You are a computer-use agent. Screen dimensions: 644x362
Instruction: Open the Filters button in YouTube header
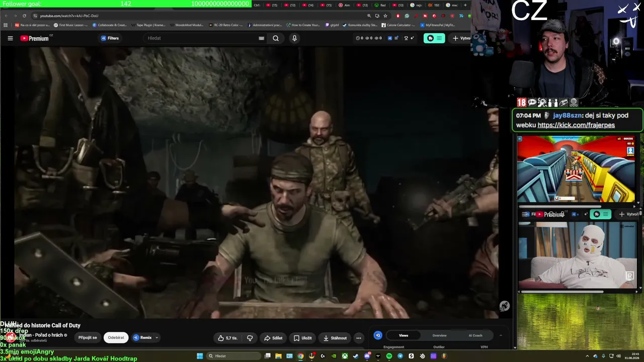[x=110, y=38]
